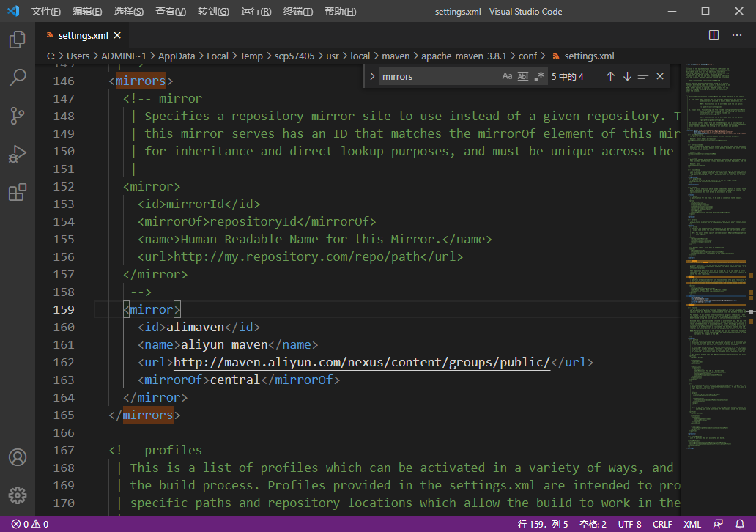The height and width of the screenshot is (532, 756).
Task: Select the settings.xml editor tab
Action: (x=82, y=35)
